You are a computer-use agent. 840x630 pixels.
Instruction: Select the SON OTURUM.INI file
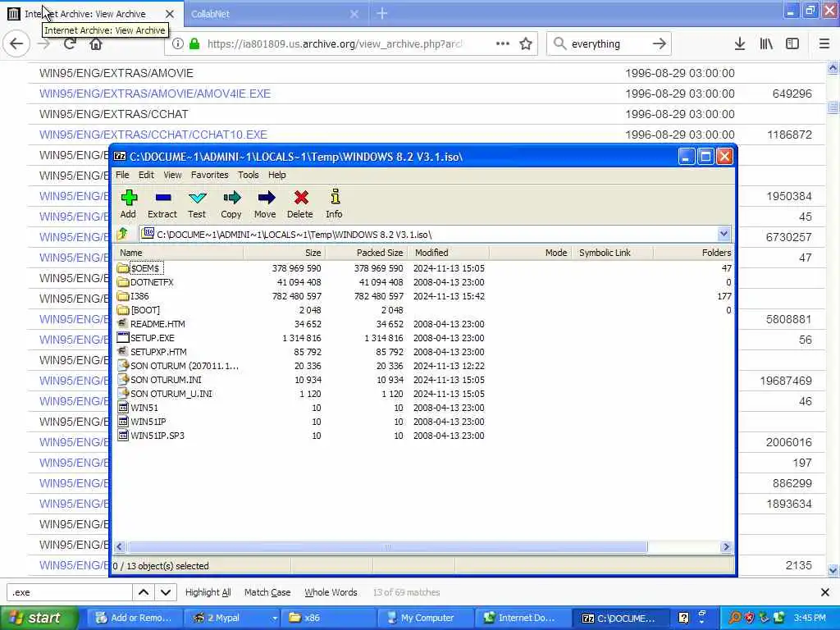pyautogui.click(x=160, y=379)
